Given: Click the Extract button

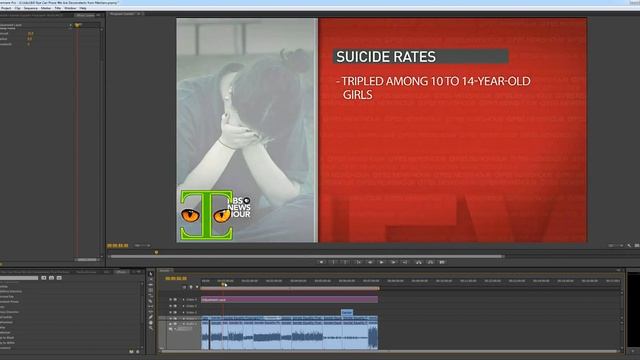Looking at the screenshot, I should point(430,262).
